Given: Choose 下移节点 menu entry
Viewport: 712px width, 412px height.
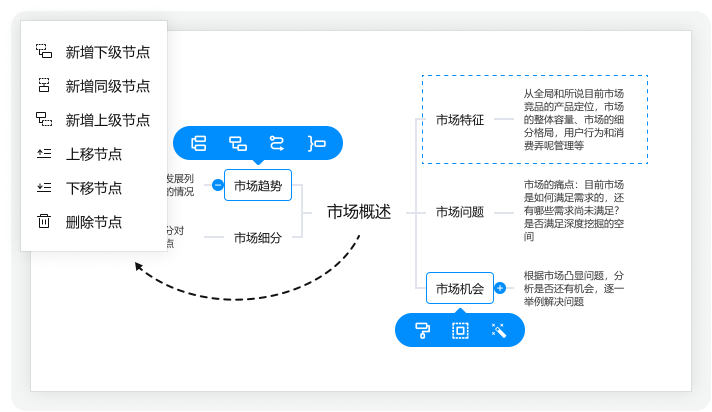Looking at the screenshot, I should (x=94, y=188).
